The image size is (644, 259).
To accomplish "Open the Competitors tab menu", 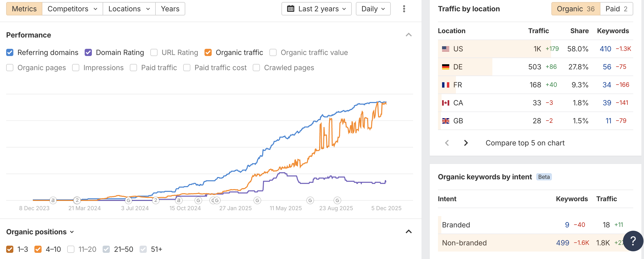I will point(72,9).
